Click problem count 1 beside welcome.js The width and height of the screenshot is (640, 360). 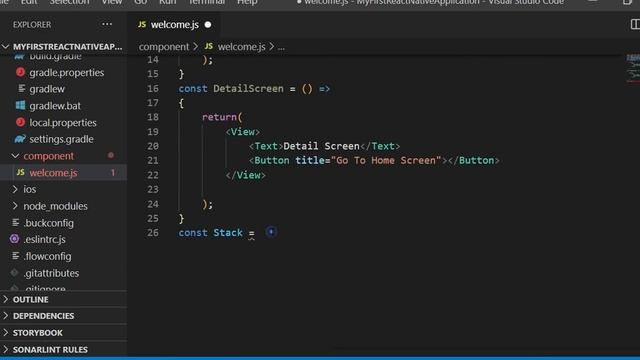tap(113, 173)
